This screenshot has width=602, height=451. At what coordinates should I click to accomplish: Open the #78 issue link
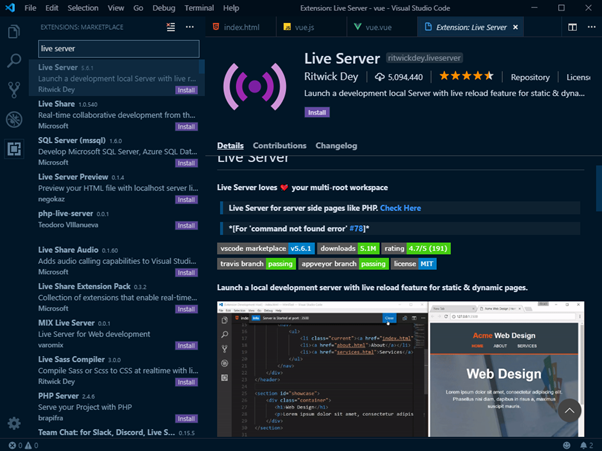[356, 229]
